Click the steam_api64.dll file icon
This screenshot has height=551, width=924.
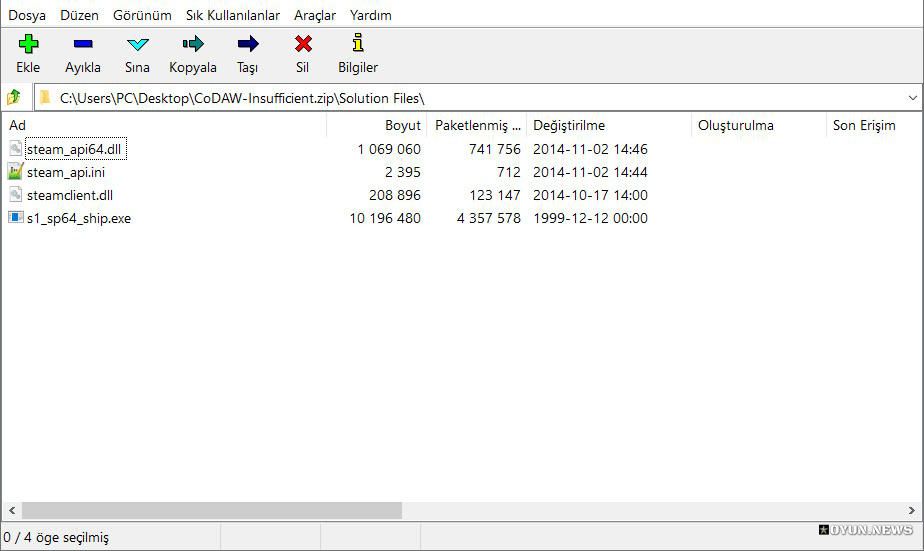tap(16, 149)
